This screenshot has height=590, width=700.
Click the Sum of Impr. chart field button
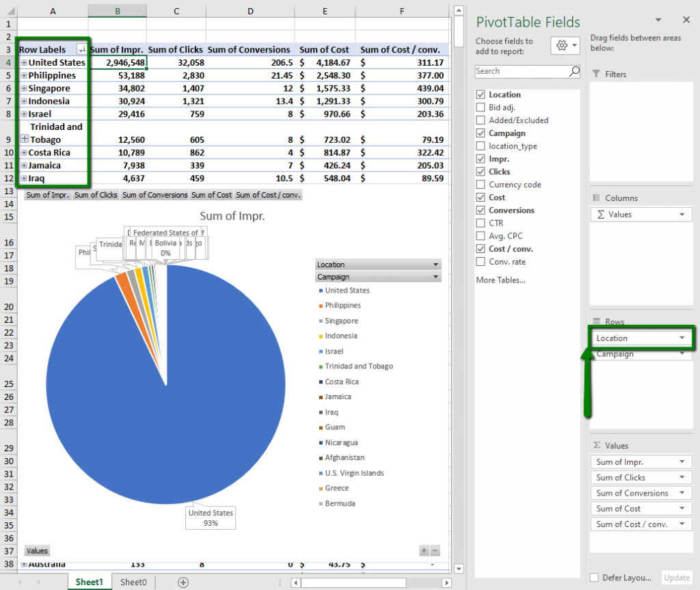pos(47,194)
